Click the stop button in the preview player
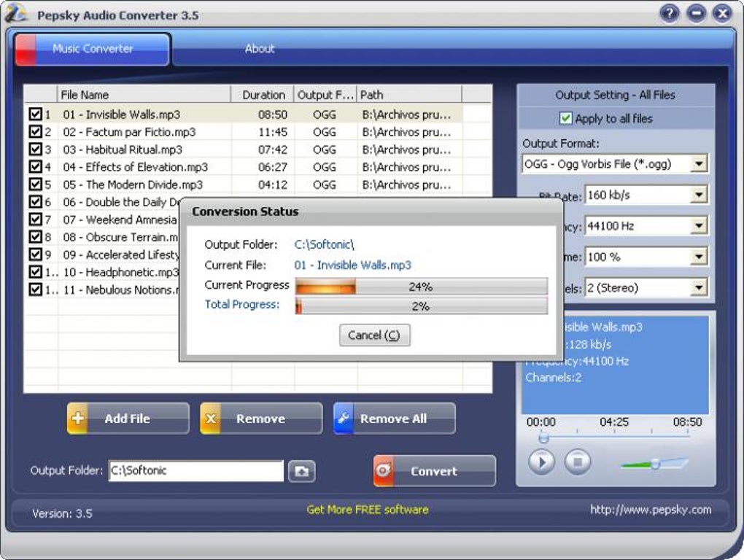 (x=578, y=461)
